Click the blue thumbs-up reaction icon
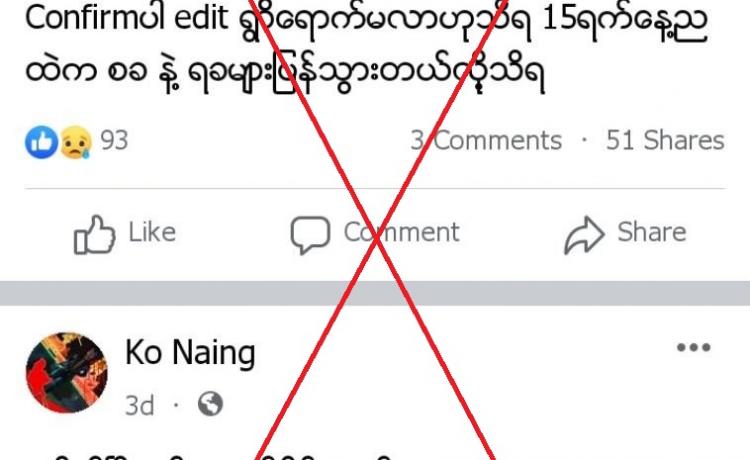The height and width of the screenshot is (460, 750). pos(41,142)
